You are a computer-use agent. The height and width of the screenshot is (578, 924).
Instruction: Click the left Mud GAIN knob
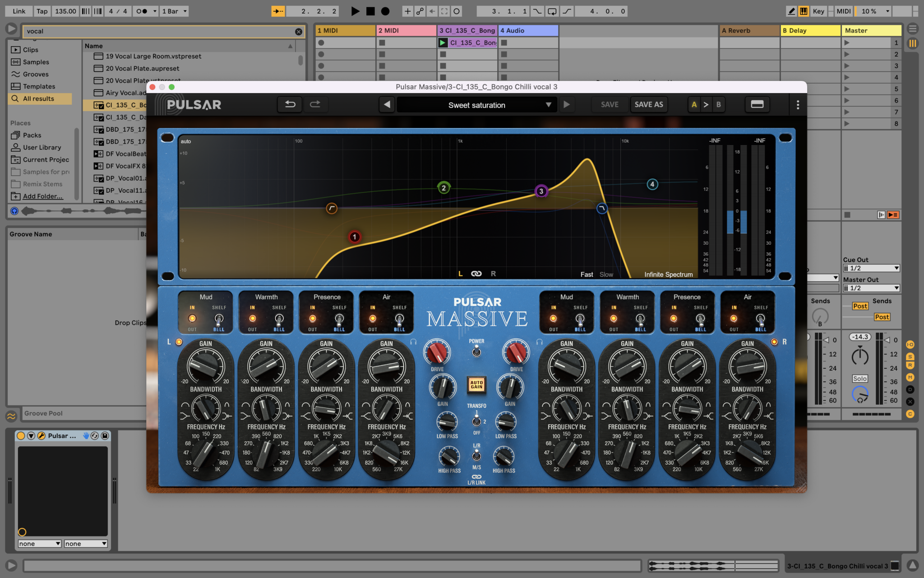[206, 366]
